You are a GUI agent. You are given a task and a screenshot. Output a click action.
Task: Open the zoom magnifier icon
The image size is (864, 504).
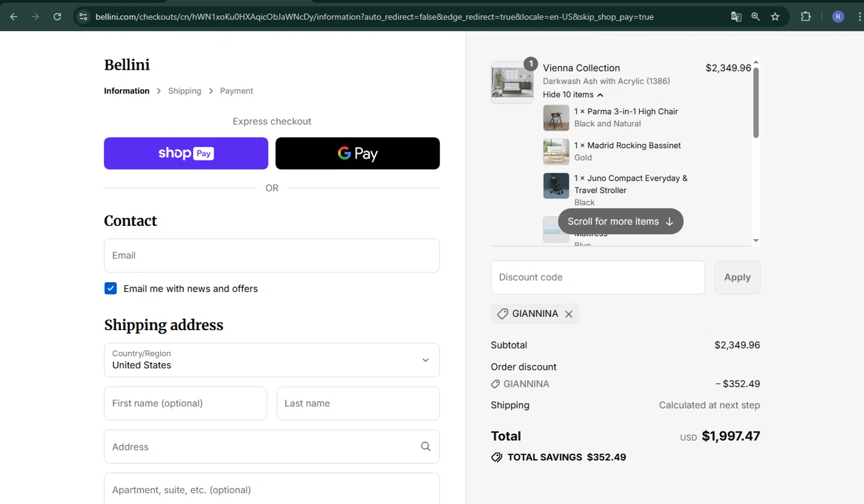(x=756, y=17)
